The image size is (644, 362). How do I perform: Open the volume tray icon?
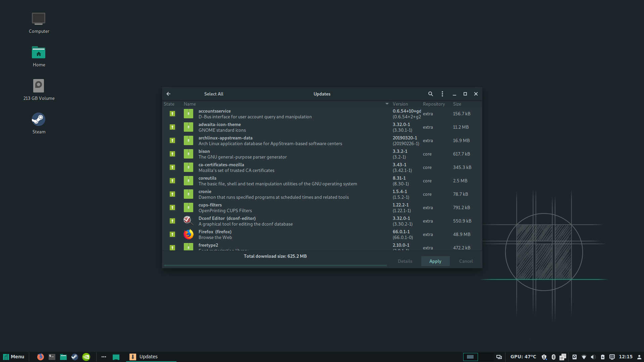point(593,357)
